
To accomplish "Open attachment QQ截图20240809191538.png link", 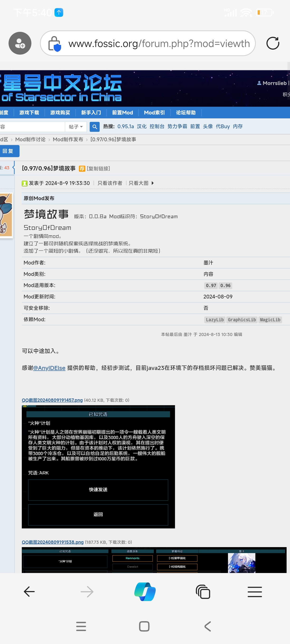I will click(x=53, y=542).
